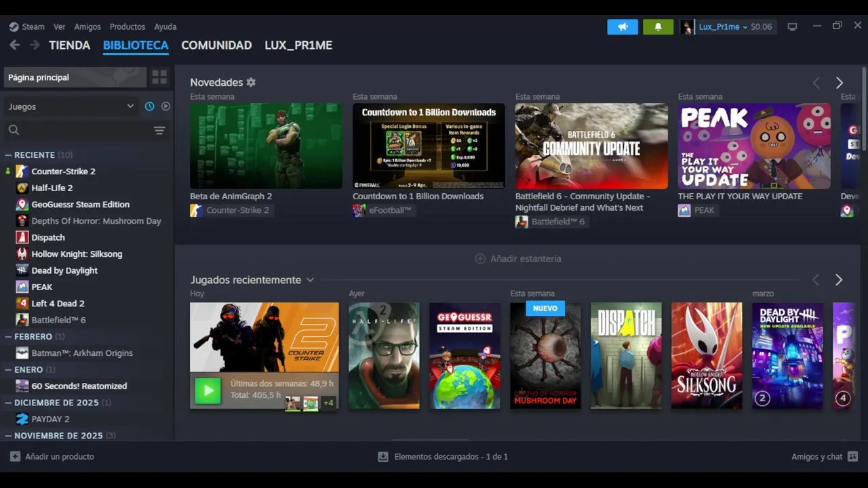Collapse the NOVIEMBRE DE 2025 category
The height and width of the screenshot is (488, 868).
pos(8,436)
